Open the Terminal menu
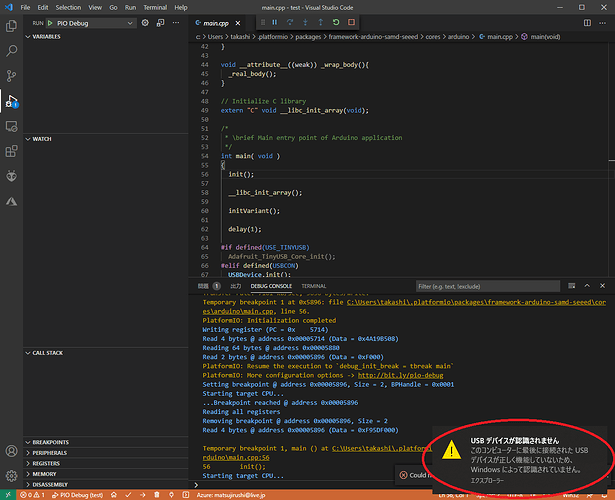615x500 pixels. (155, 7)
